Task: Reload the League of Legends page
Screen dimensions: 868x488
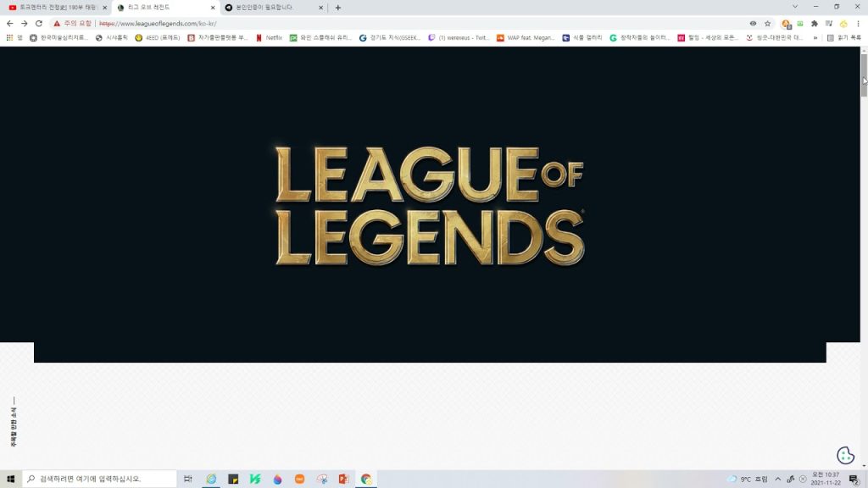Action: tap(38, 24)
